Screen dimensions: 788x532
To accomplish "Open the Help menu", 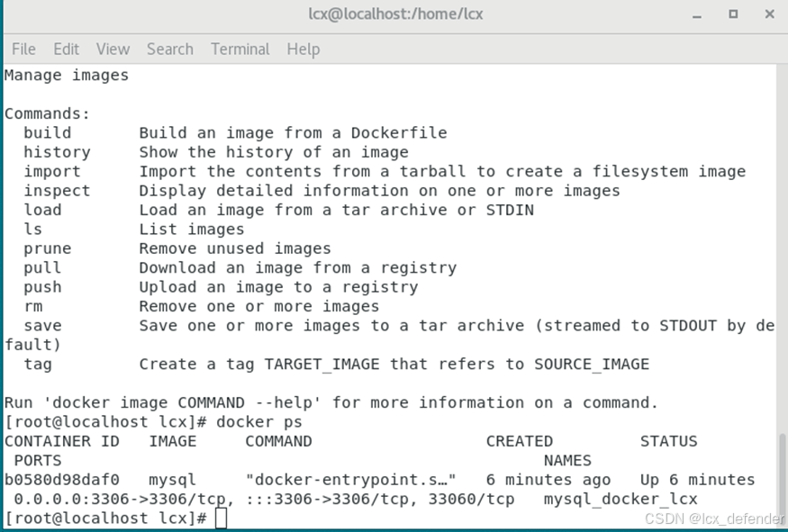I will point(303,50).
